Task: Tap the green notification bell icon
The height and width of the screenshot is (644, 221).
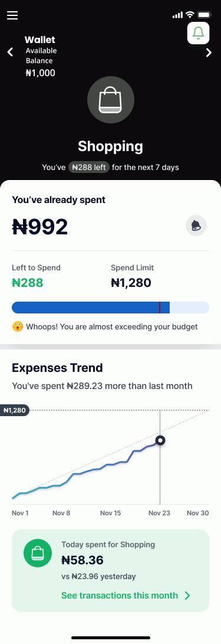Action: (199, 33)
